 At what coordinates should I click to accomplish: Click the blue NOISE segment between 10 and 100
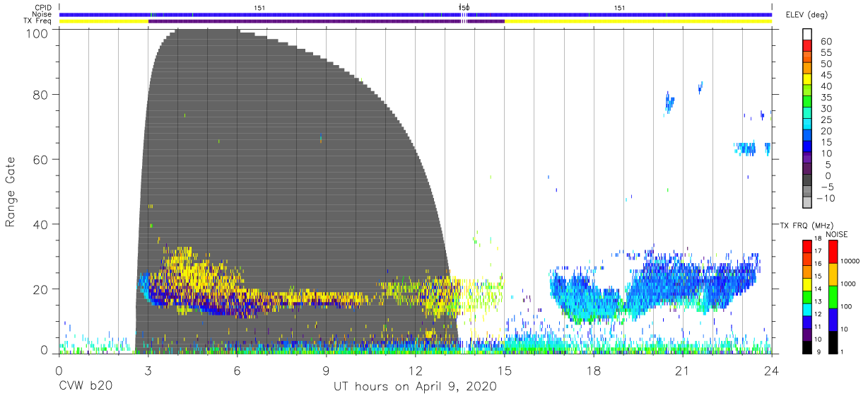pyautogui.click(x=833, y=319)
